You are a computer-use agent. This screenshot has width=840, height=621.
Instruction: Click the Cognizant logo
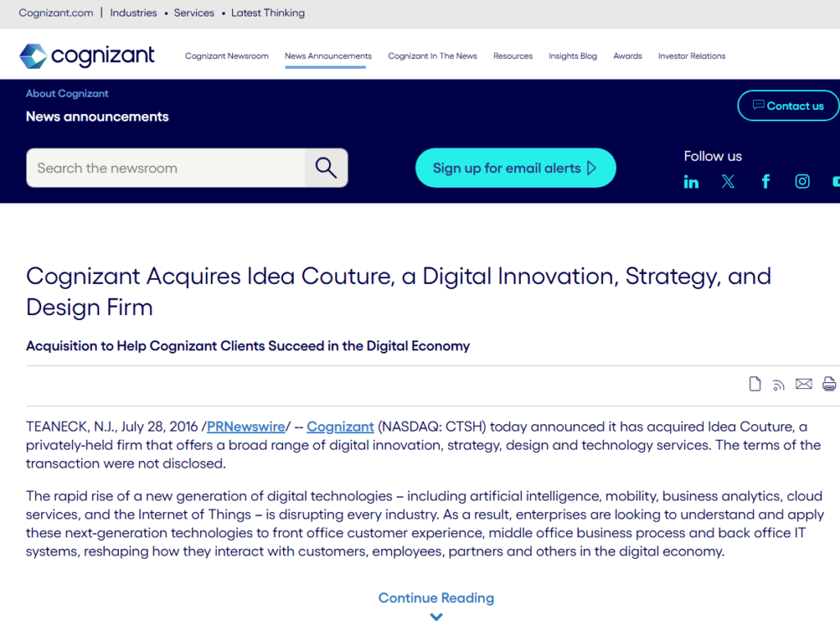coord(87,56)
